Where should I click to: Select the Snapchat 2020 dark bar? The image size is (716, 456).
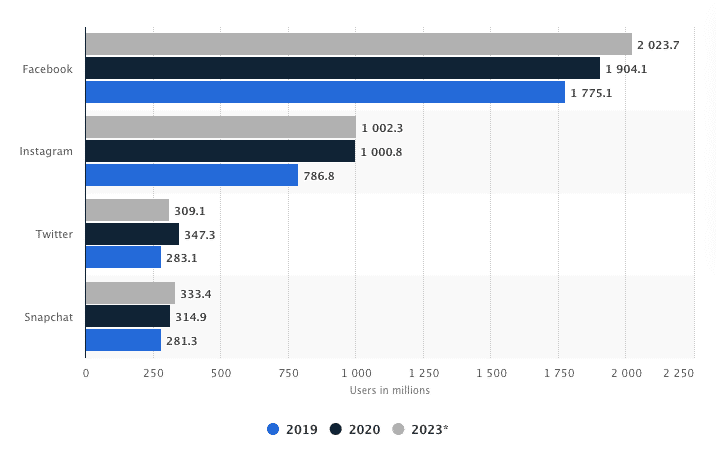(128, 316)
